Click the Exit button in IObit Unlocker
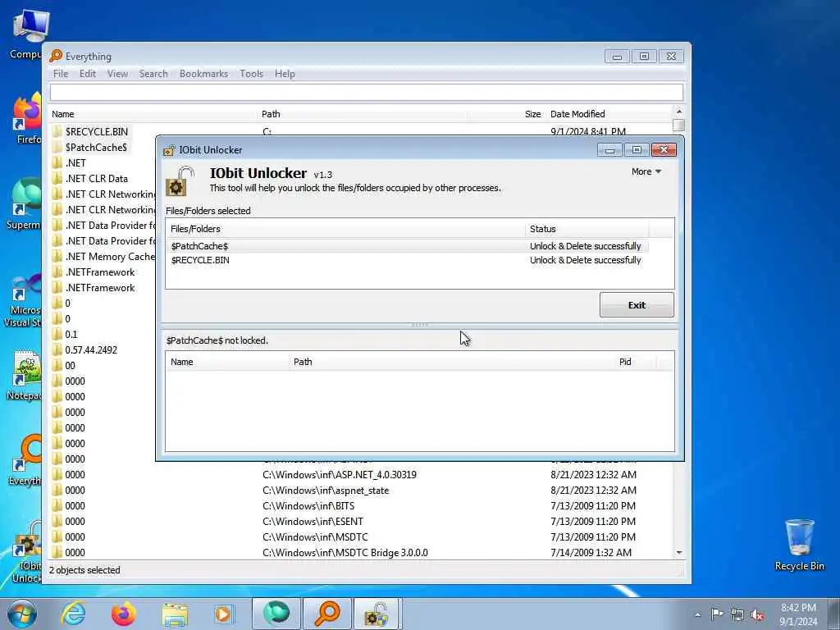This screenshot has height=630, width=840. point(637,305)
